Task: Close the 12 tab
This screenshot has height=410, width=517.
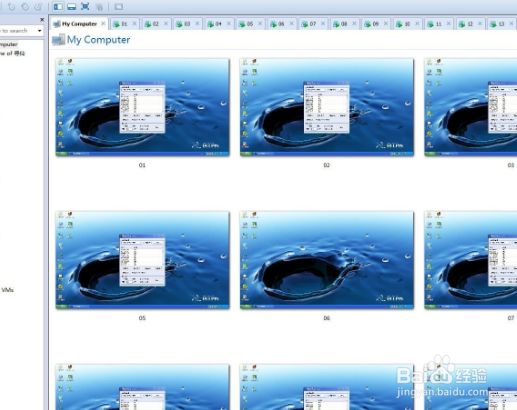Action: point(480,23)
